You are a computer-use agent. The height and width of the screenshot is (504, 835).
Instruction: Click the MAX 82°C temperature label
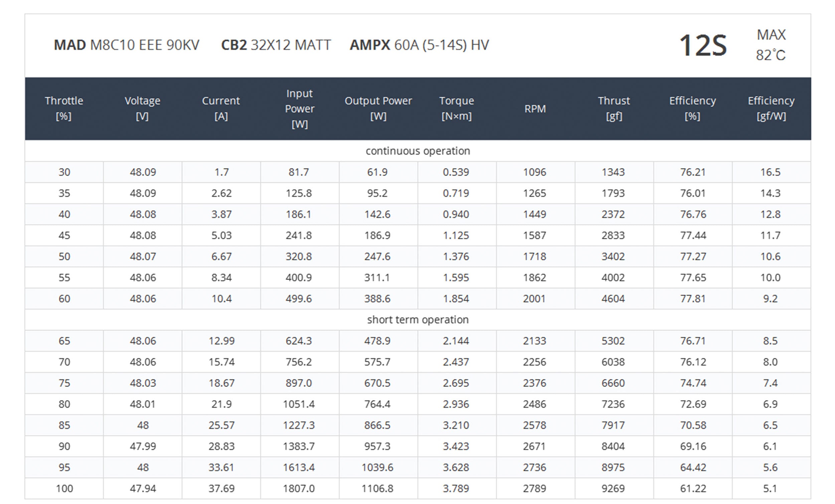pyautogui.click(x=771, y=45)
